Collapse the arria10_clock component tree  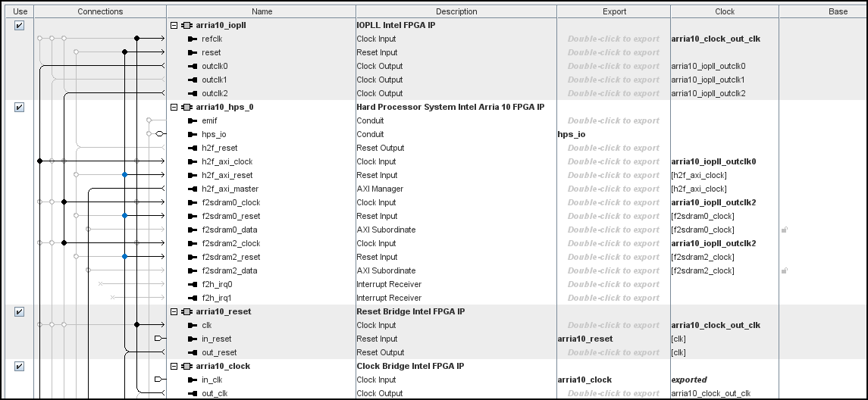174,366
